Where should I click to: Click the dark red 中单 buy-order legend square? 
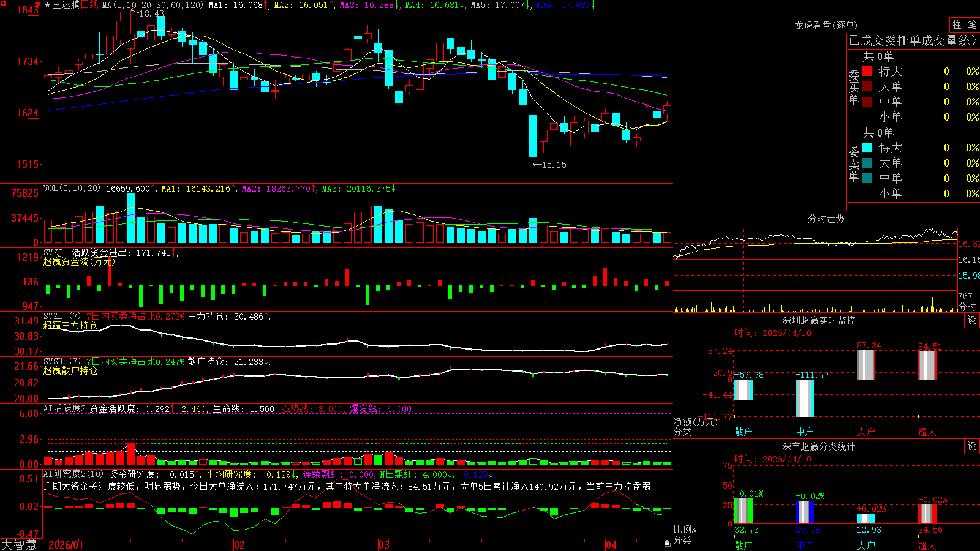pyautogui.click(x=867, y=102)
